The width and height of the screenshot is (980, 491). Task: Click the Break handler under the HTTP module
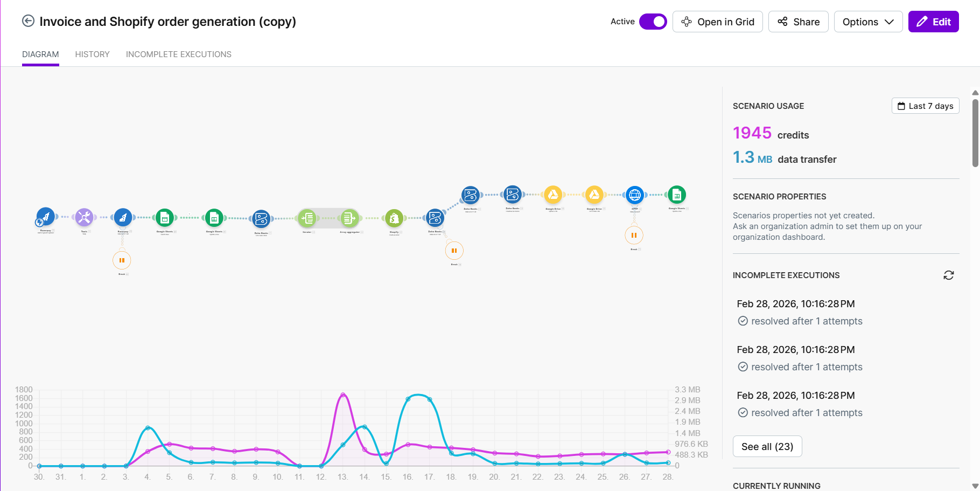tap(634, 236)
